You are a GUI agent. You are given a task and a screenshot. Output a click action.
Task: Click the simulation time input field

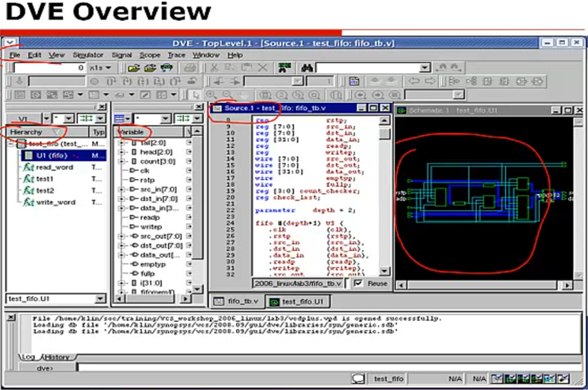click(50, 68)
